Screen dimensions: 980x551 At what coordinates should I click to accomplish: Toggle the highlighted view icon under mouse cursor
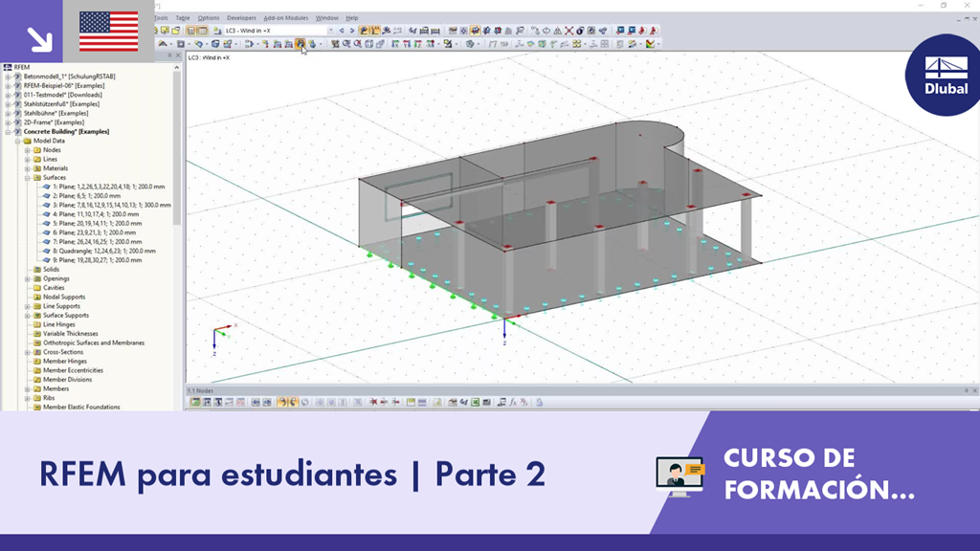tap(300, 44)
